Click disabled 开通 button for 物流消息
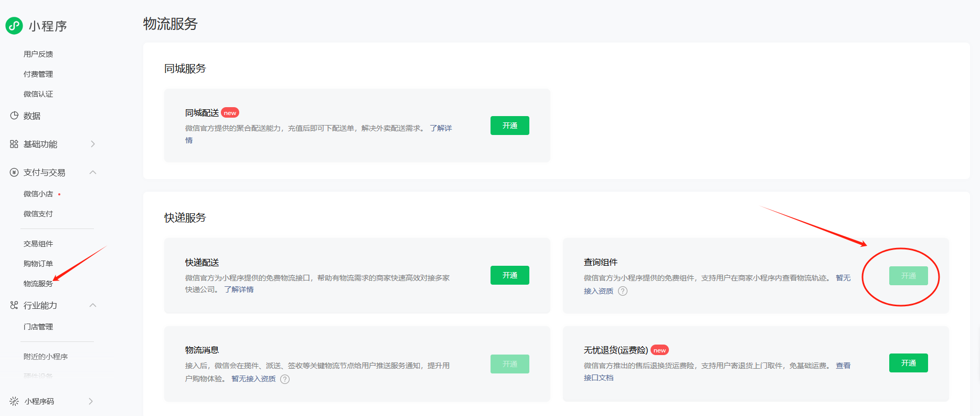The height and width of the screenshot is (416, 980). [x=510, y=364]
